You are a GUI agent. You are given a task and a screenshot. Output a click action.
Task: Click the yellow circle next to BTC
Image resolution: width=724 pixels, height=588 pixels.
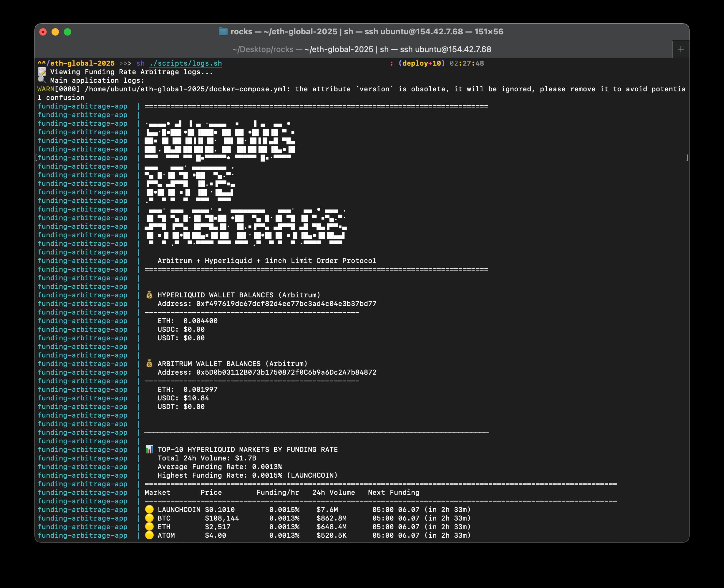tap(149, 518)
